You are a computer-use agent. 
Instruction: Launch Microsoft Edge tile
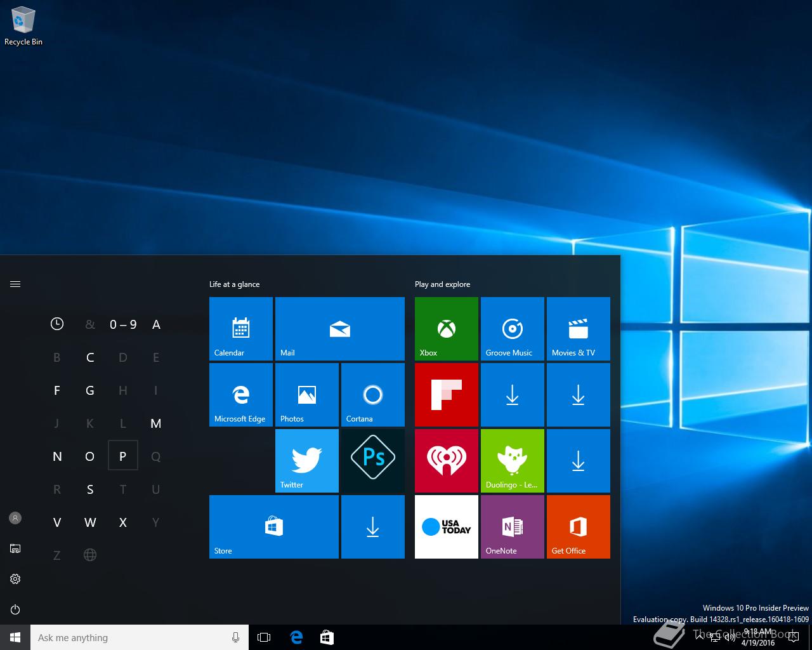pyautogui.click(x=241, y=395)
